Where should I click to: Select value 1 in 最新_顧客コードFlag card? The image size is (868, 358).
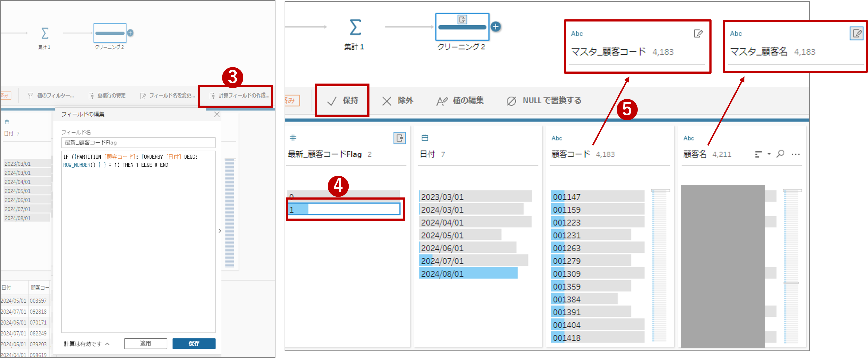[344, 209]
